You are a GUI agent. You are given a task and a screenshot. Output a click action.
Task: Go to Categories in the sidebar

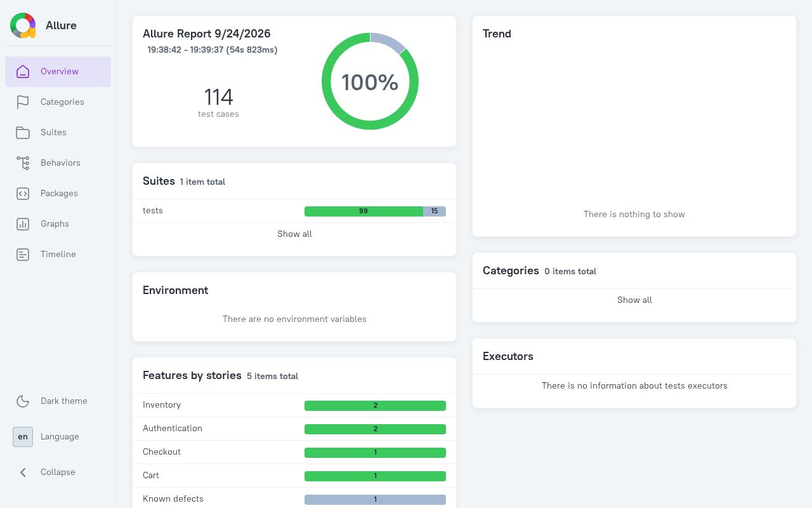pos(58,102)
